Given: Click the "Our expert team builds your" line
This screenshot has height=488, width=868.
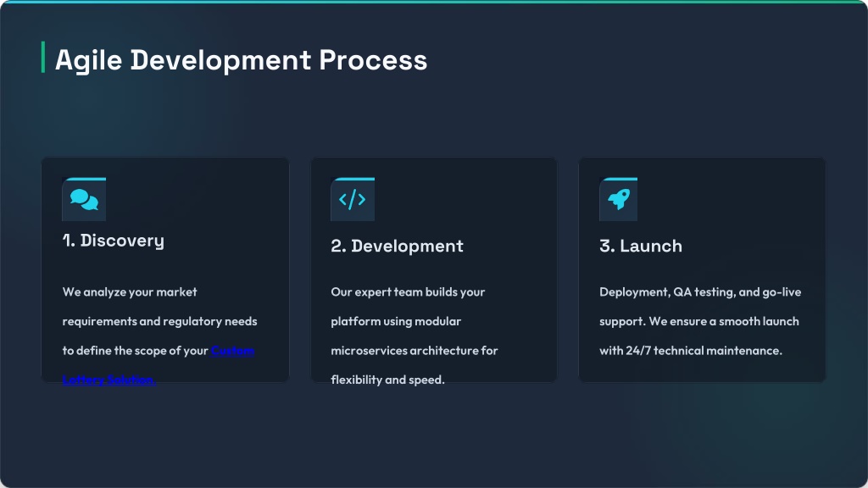Looking at the screenshot, I should [408, 292].
